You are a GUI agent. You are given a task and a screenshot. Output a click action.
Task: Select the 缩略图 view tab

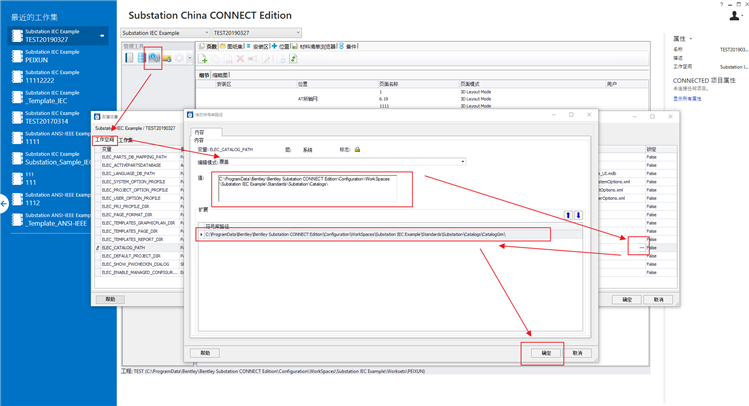[x=220, y=75]
